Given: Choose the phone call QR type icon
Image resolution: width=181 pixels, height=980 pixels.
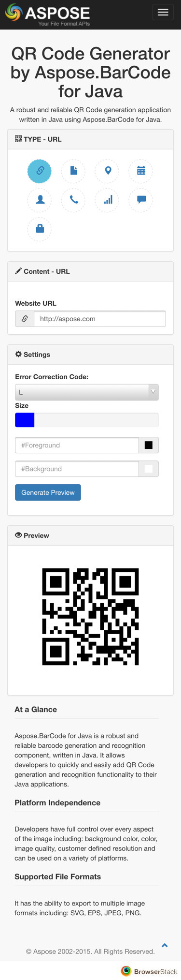Looking at the screenshot, I should 73,200.
